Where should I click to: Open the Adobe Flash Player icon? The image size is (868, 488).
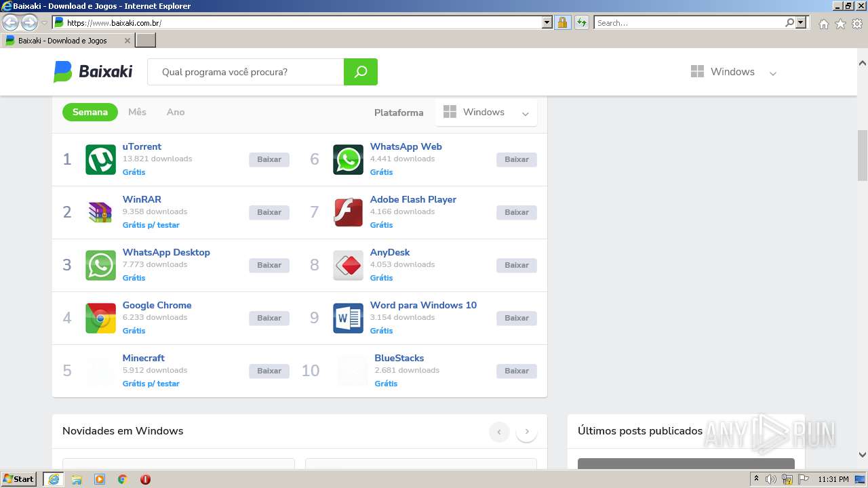pos(348,212)
